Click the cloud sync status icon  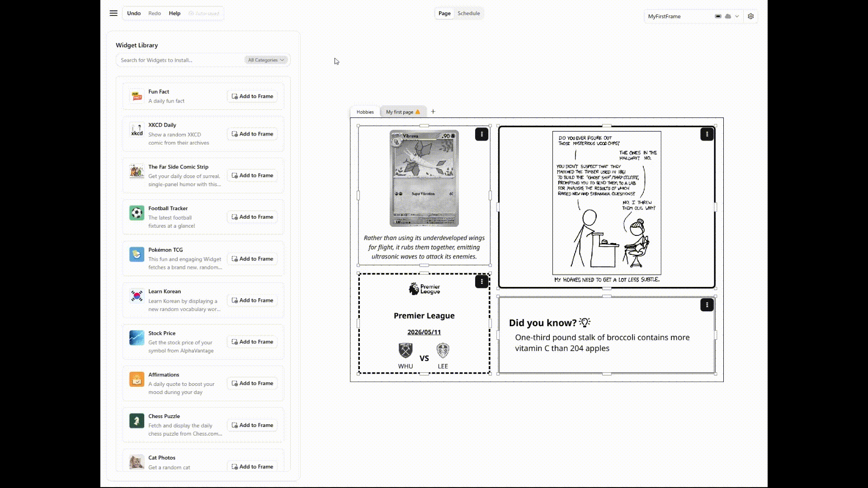728,16
